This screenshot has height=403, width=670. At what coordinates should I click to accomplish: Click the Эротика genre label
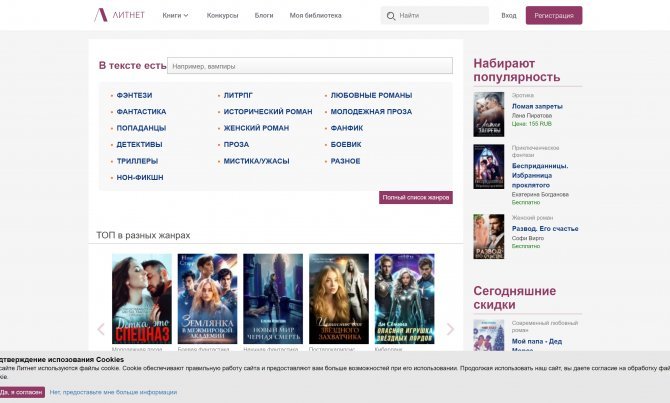(523, 95)
